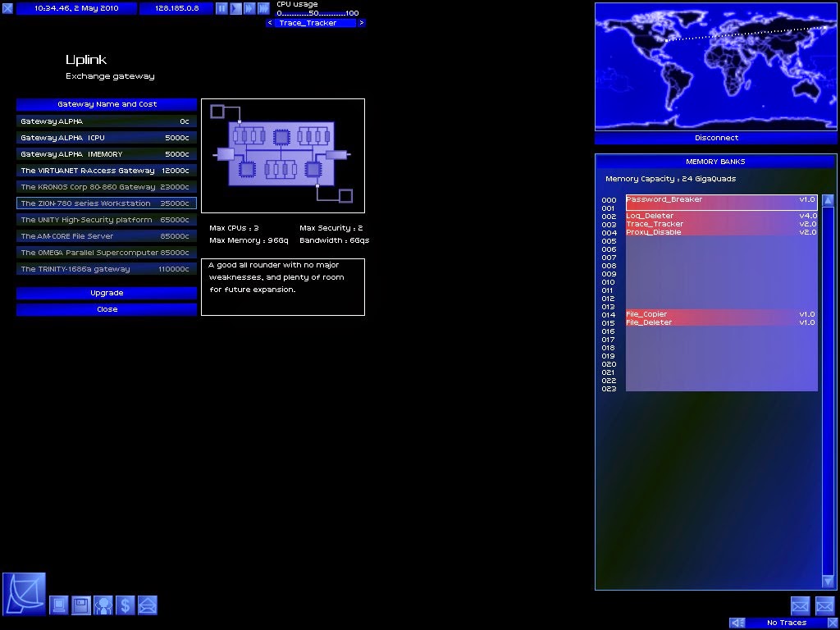Select The ZION-780 series Workstation

point(106,203)
